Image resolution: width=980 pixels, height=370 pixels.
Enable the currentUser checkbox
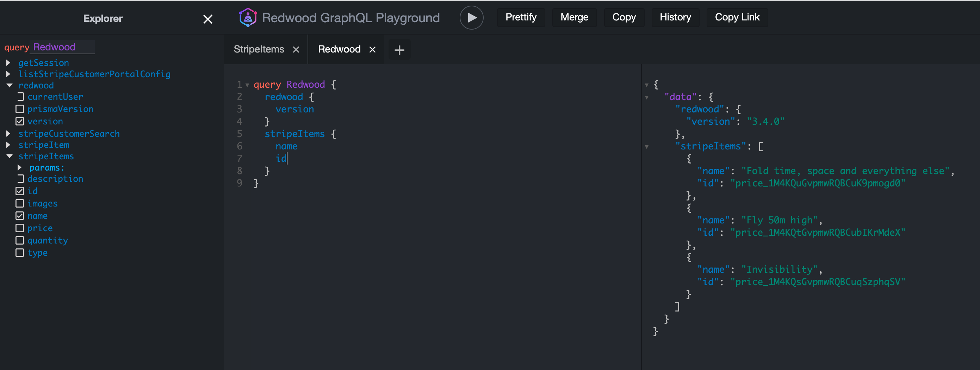pyautogui.click(x=20, y=97)
